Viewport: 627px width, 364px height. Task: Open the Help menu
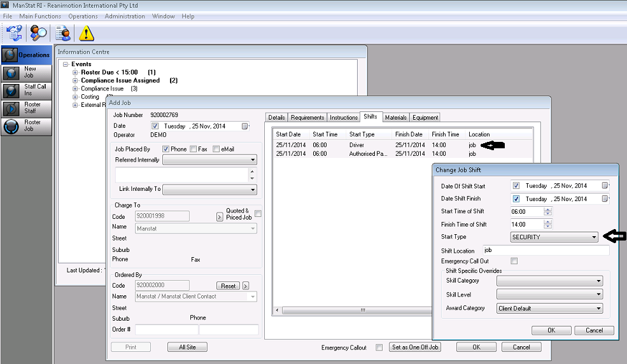(x=188, y=17)
